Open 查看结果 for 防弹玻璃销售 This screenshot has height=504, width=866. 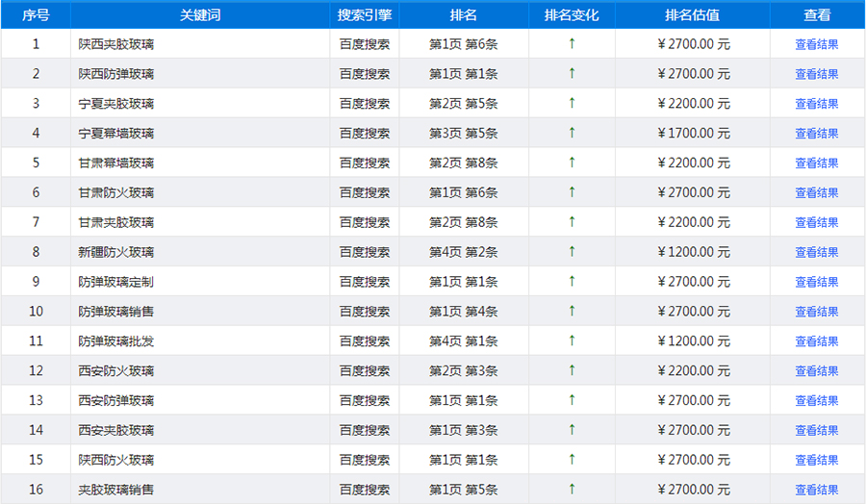[816, 312]
